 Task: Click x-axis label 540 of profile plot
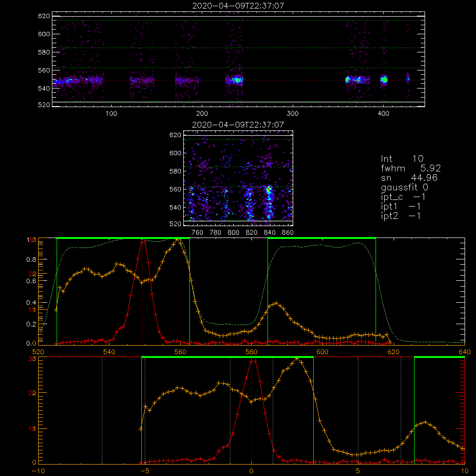pos(109,352)
